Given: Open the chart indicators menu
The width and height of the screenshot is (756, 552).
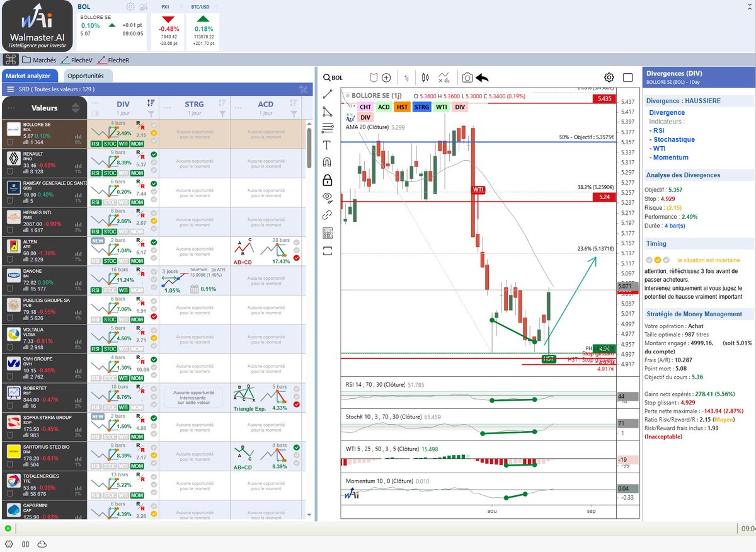Looking at the screenshot, I should (x=445, y=78).
